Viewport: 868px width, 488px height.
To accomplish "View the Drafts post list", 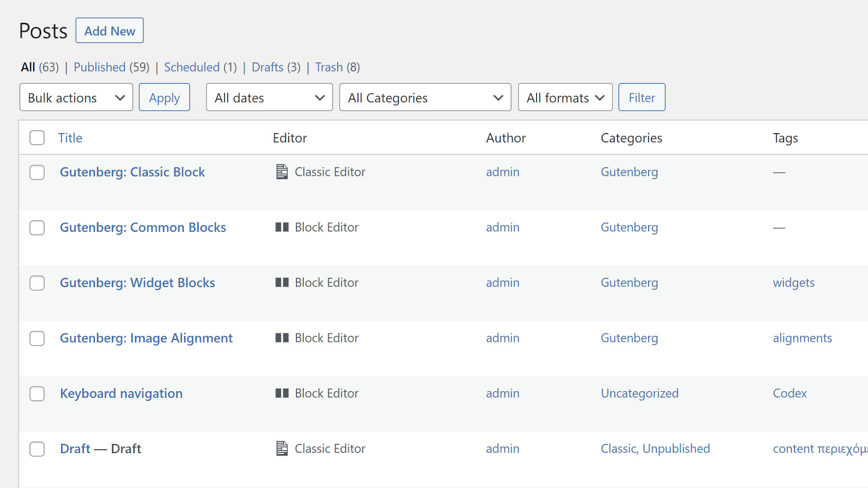I will tap(267, 67).
